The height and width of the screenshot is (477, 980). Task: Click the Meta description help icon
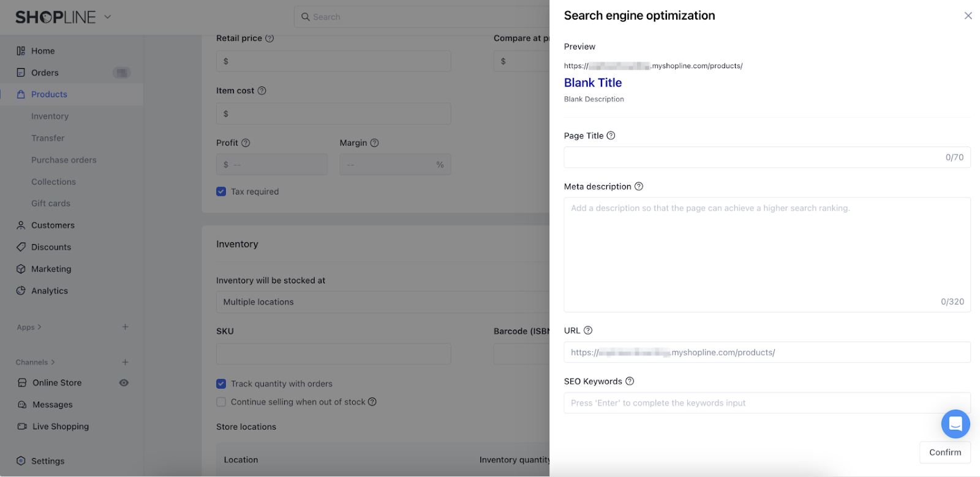click(x=639, y=186)
